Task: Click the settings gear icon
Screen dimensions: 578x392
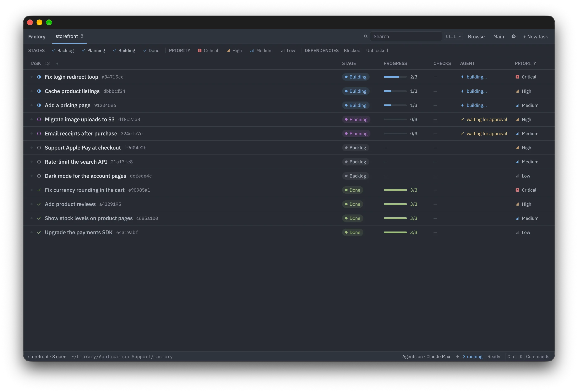Action: click(513, 37)
